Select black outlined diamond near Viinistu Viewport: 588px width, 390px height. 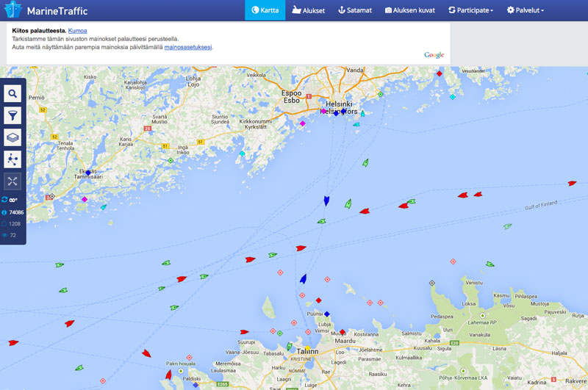[432, 284]
